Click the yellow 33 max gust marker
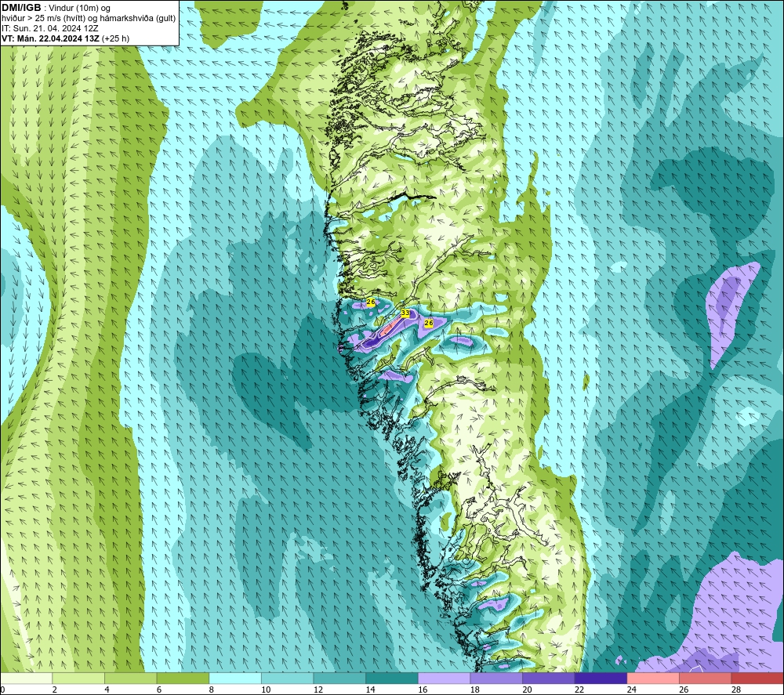Image resolution: width=784 pixels, height=695 pixels. point(405,313)
